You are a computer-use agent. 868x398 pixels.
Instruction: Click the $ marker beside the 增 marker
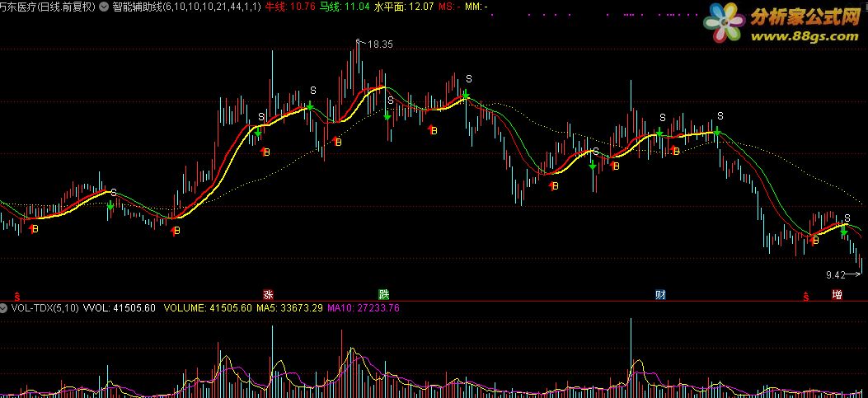pyautogui.click(x=806, y=296)
